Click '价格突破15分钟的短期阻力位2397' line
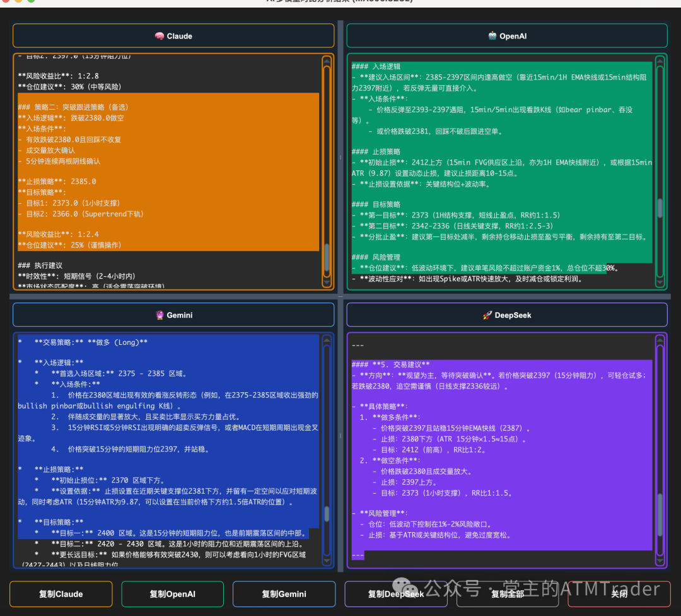Viewport: 681px width, 616px height. click(x=131, y=449)
